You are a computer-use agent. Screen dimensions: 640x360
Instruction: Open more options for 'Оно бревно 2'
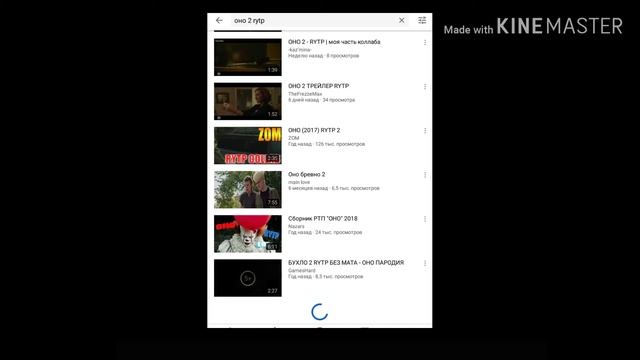pyautogui.click(x=425, y=175)
